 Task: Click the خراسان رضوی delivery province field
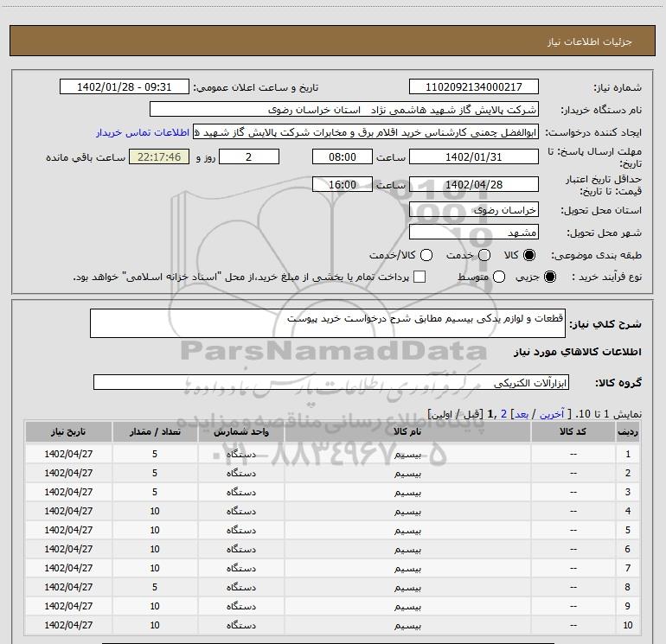473,210
